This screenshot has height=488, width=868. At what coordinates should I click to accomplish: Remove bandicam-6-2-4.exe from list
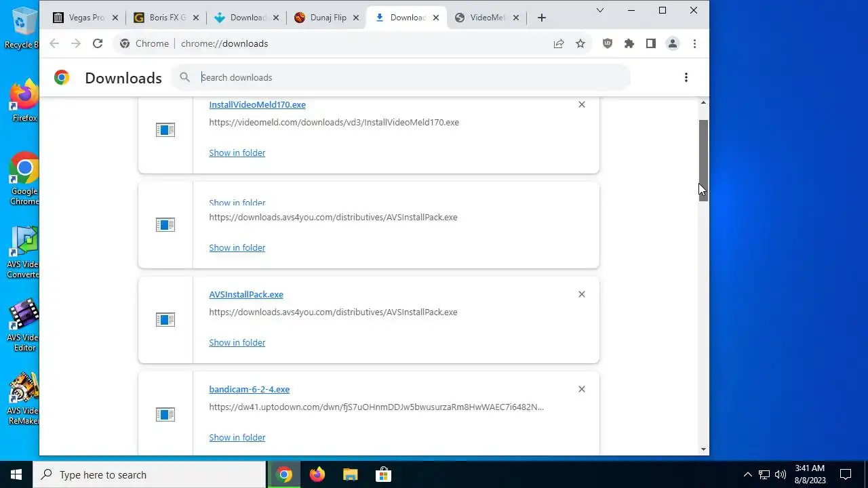pyautogui.click(x=581, y=389)
